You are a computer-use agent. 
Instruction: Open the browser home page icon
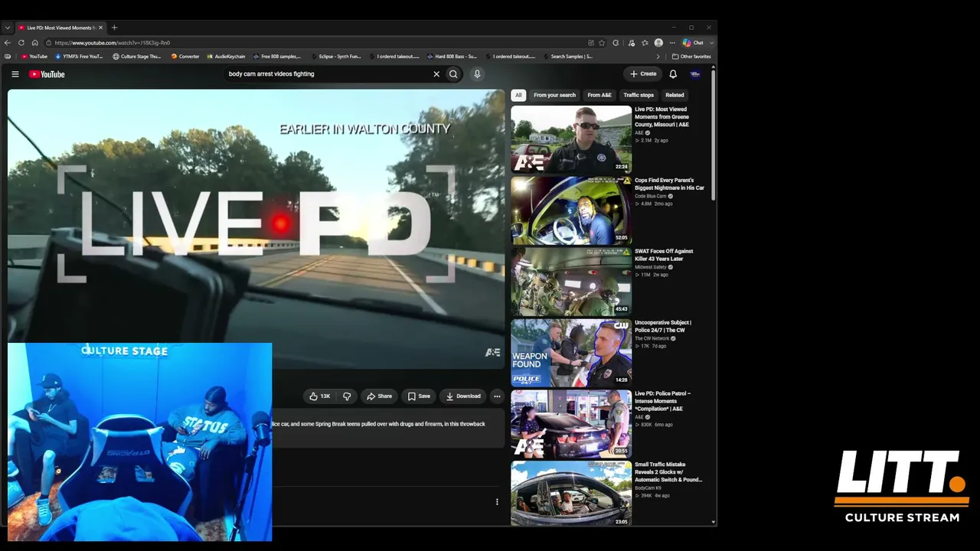pos(34,43)
